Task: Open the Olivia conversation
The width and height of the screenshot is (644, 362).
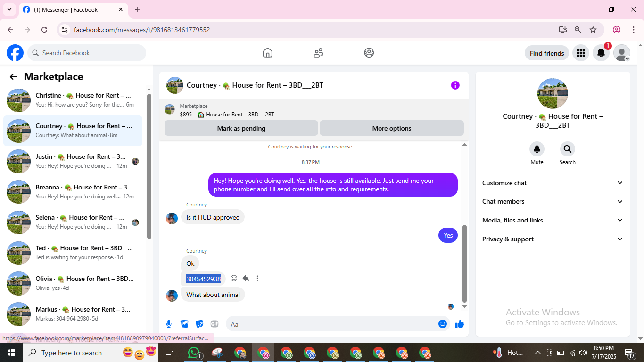Action: click(73, 283)
